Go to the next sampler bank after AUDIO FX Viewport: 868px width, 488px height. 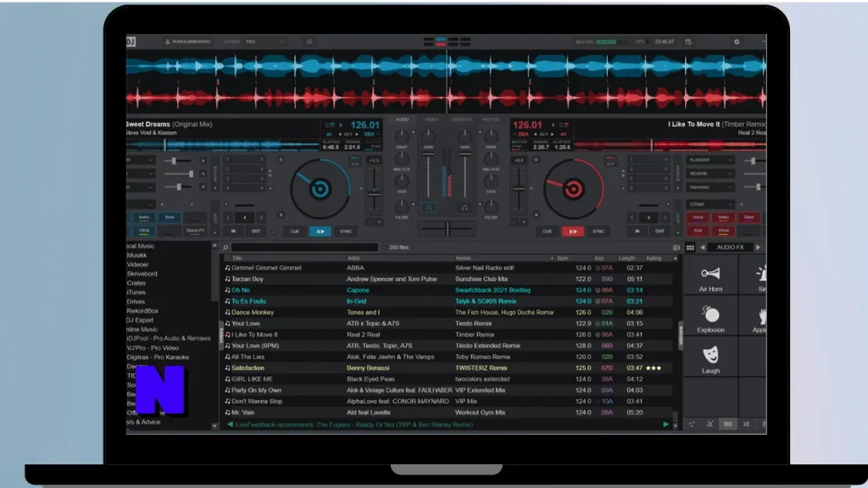(758, 247)
